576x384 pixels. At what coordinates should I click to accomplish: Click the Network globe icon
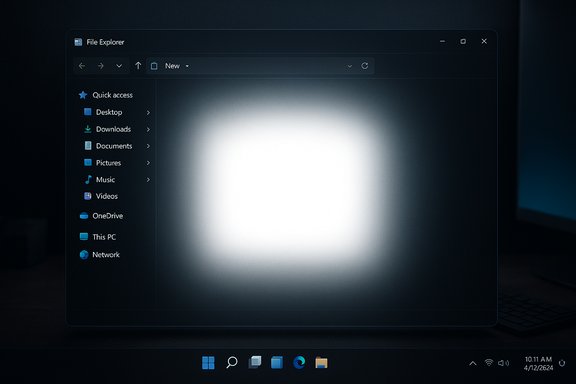point(84,254)
